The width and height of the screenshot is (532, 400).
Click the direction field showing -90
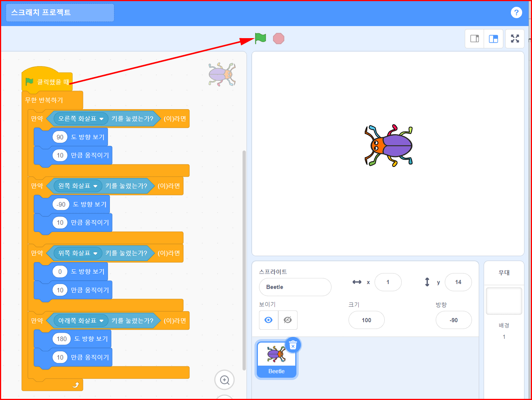tap(453, 320)
